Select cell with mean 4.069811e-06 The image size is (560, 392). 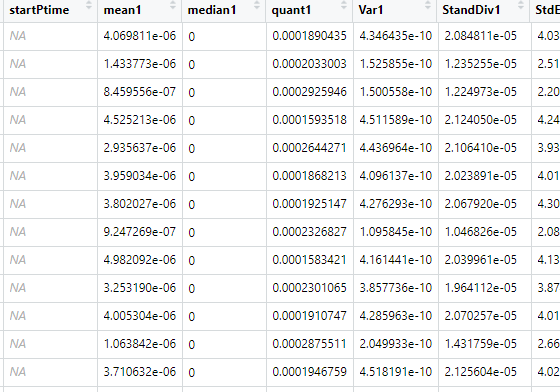[140, 36]
